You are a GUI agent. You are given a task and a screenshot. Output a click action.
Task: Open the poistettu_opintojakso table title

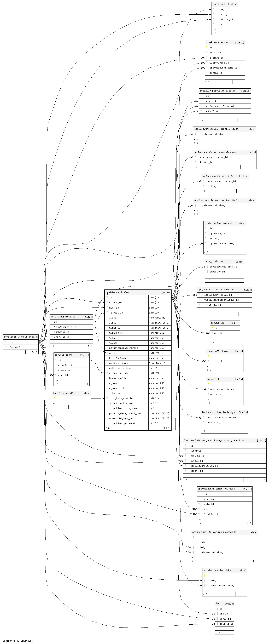[x=218, y=570]
